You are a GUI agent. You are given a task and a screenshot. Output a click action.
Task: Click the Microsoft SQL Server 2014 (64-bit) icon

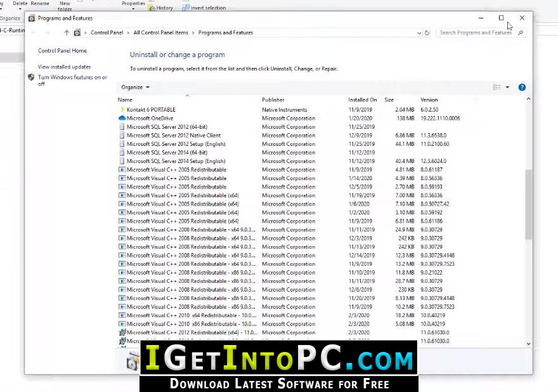tap(122, 152)
